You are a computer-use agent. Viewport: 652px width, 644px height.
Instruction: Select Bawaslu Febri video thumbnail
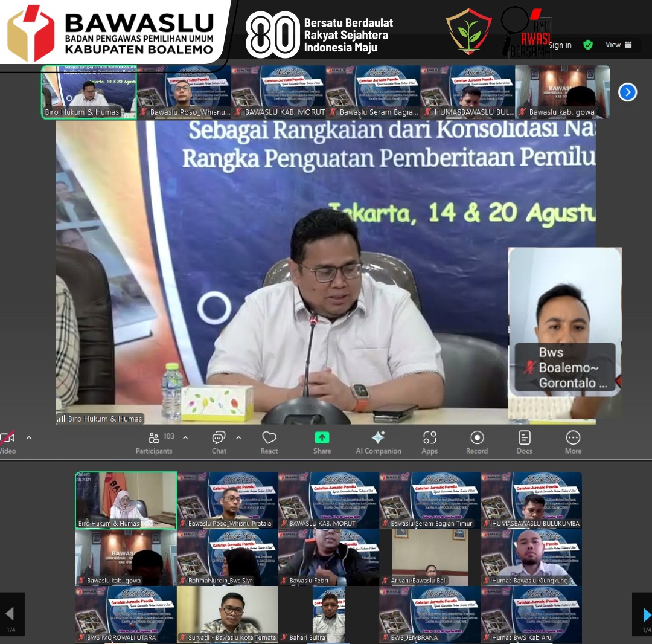tap(328, 558)
